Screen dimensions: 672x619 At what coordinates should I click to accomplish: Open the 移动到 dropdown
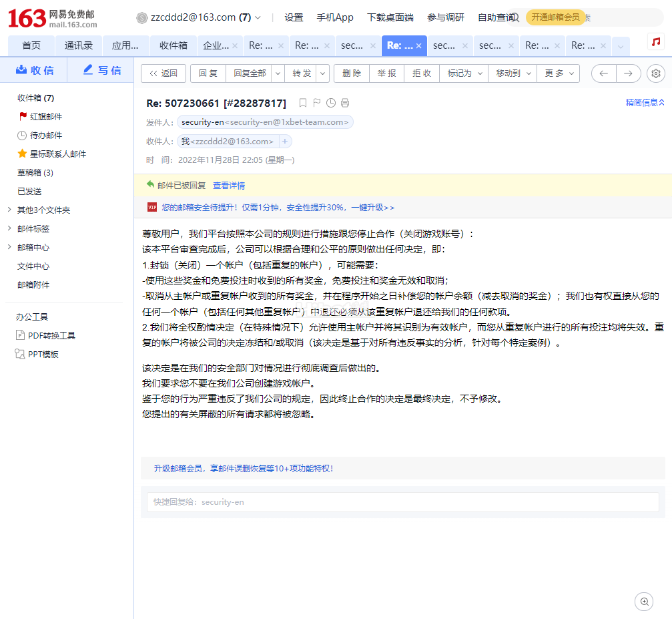512,73
